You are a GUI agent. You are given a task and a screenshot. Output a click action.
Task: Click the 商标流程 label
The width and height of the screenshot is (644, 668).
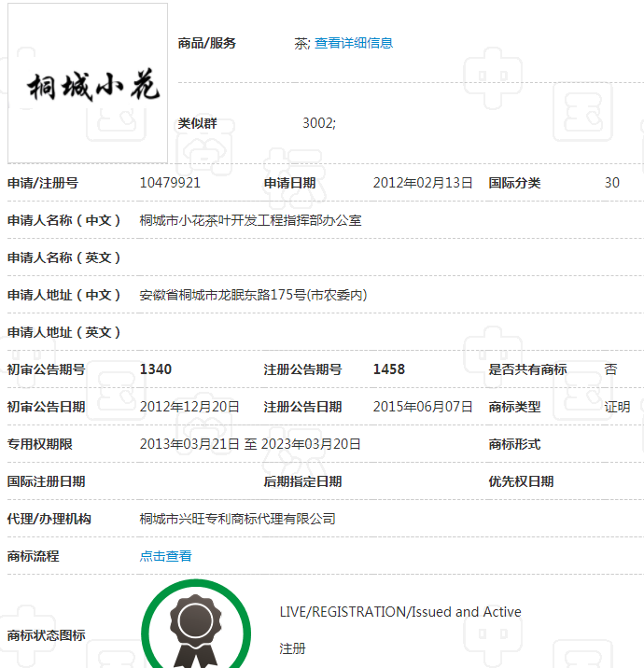[34, 556]
